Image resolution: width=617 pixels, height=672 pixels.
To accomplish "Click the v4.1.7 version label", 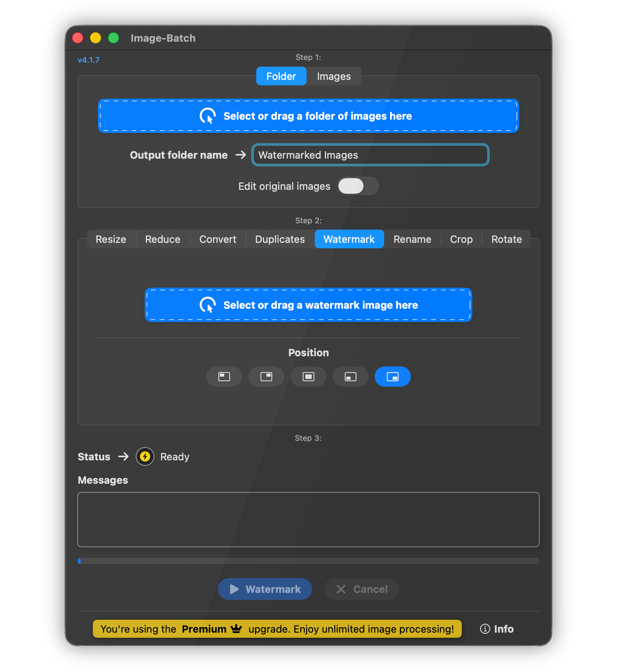I will tap(89, 60).
